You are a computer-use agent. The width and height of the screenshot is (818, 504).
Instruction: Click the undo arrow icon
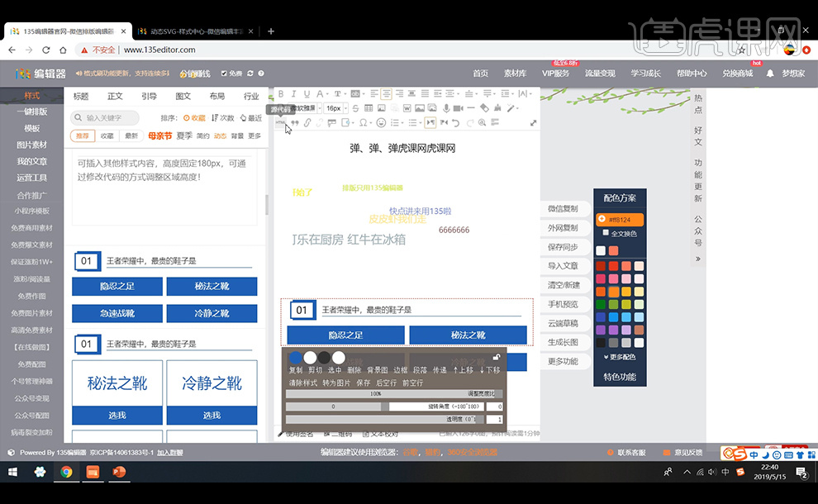tap(456, 123)
